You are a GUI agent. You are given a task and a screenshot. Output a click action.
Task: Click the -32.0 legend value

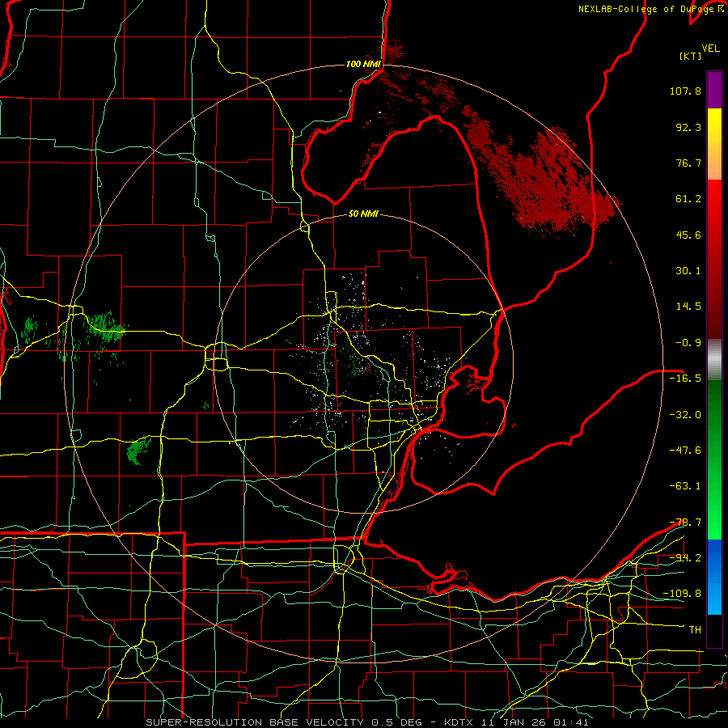pyautogui.click(x=685, y=415)
